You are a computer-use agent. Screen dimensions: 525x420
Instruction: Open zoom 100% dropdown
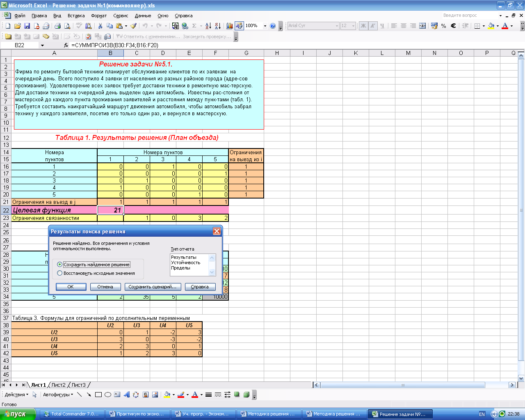tap(265, 26)
